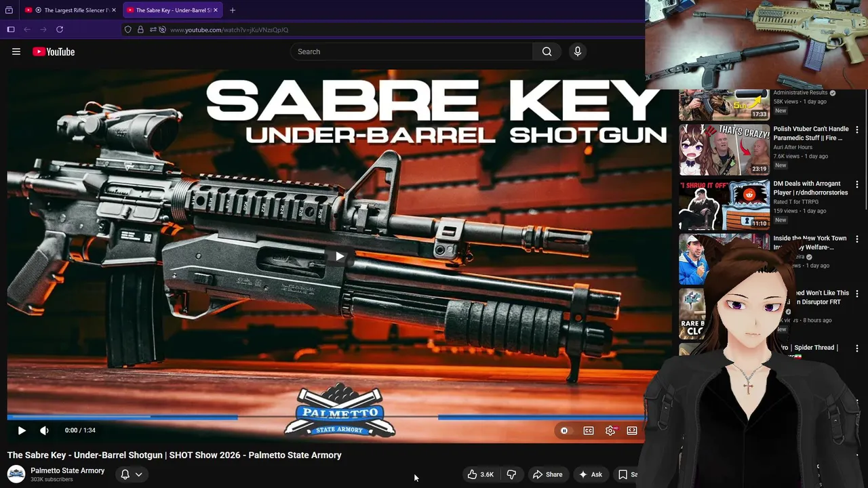Open more options for the DM Deals video
Screen dimensions: 868x488
pyautogui.click(x=857, y=184)
